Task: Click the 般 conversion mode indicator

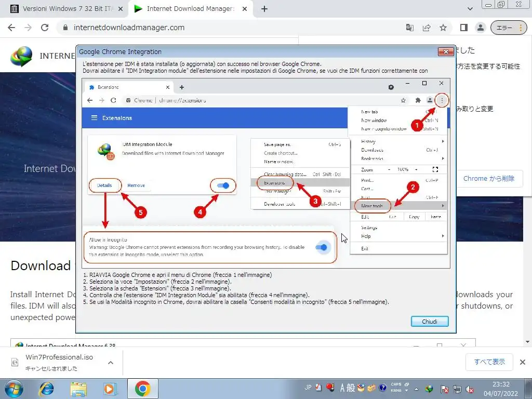Action: [351, 388]
